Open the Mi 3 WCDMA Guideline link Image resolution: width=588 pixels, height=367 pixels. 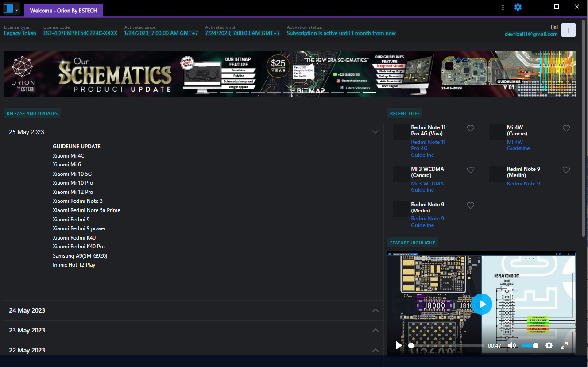(x=427, y=187)
